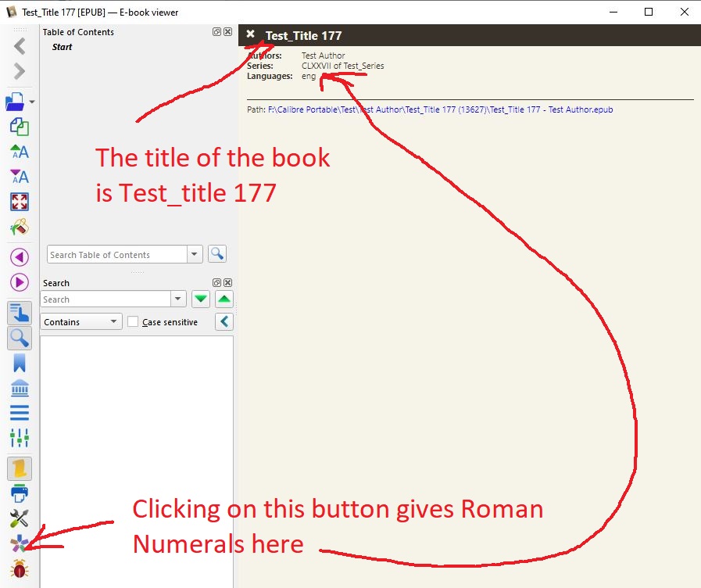The image size is (701, 588).
Task: Find previous match green up arrow
Action: click(224, 299)
